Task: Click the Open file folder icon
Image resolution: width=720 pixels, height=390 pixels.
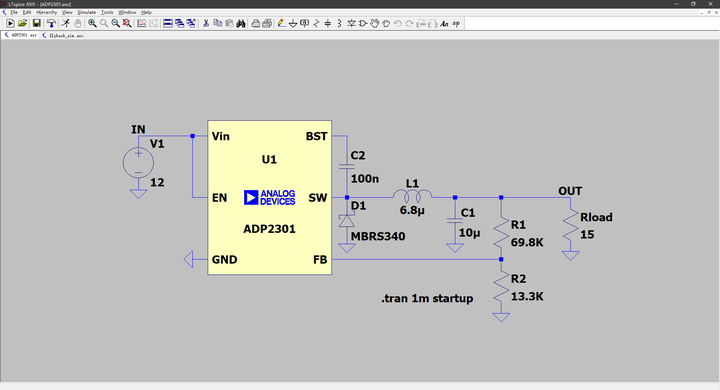Action: point(22,23)
